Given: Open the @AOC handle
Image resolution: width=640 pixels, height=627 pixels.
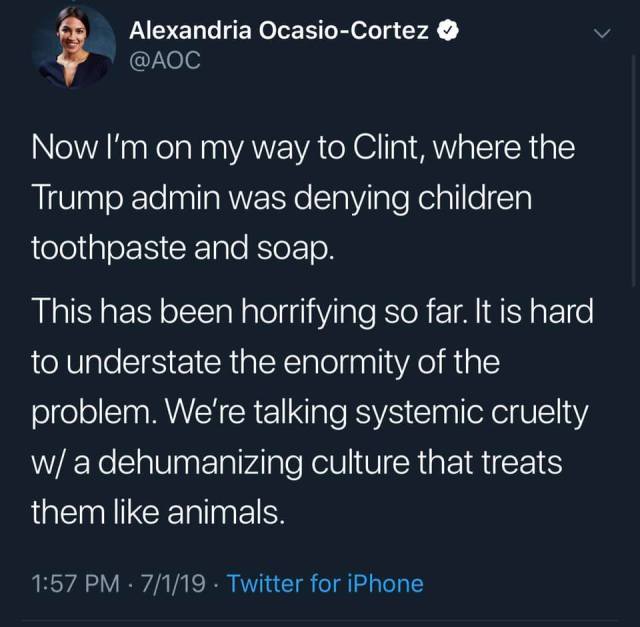Looking at the screenshot, I should [x=165, y=60].
